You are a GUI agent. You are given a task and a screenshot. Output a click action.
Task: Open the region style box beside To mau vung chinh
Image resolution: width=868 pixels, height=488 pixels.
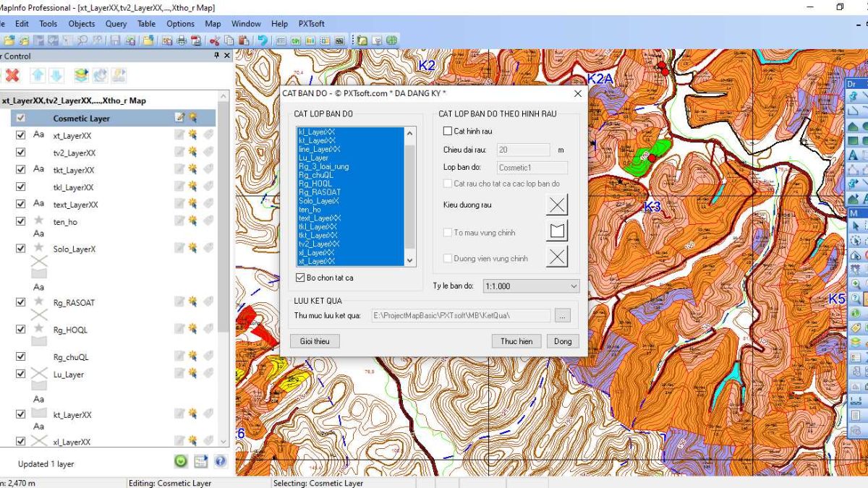coord(556,231)
